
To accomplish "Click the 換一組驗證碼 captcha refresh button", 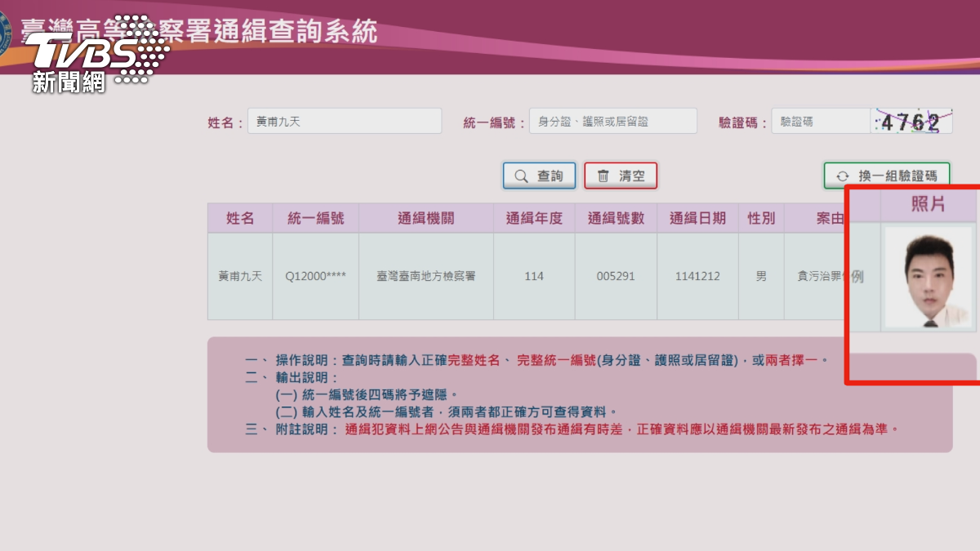I will (886, 175).
